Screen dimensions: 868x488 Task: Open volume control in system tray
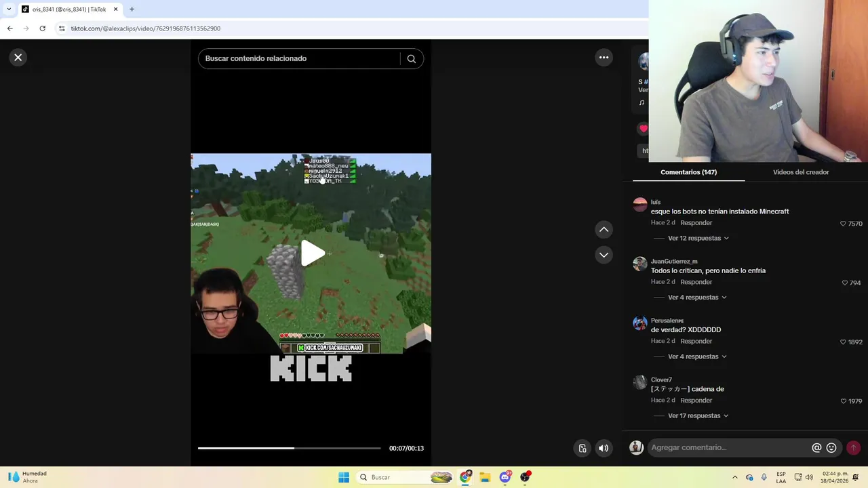click(x=809, y=477)
